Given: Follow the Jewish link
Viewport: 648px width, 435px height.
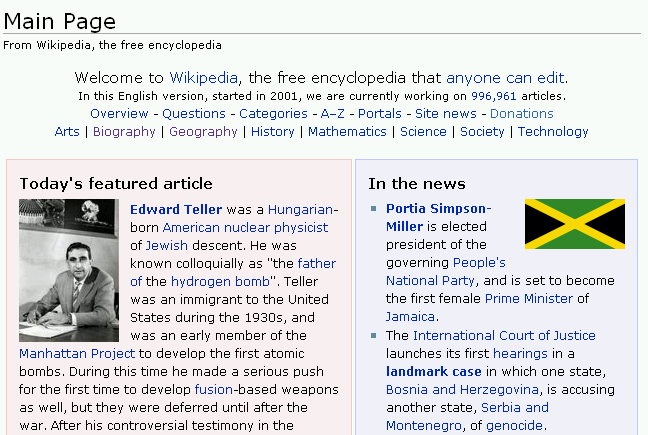Looking at the screenshot, I should point(167,245).
